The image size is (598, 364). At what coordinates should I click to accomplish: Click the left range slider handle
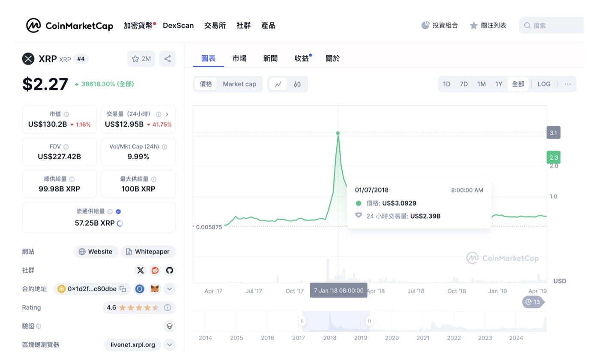pos(302,321)
